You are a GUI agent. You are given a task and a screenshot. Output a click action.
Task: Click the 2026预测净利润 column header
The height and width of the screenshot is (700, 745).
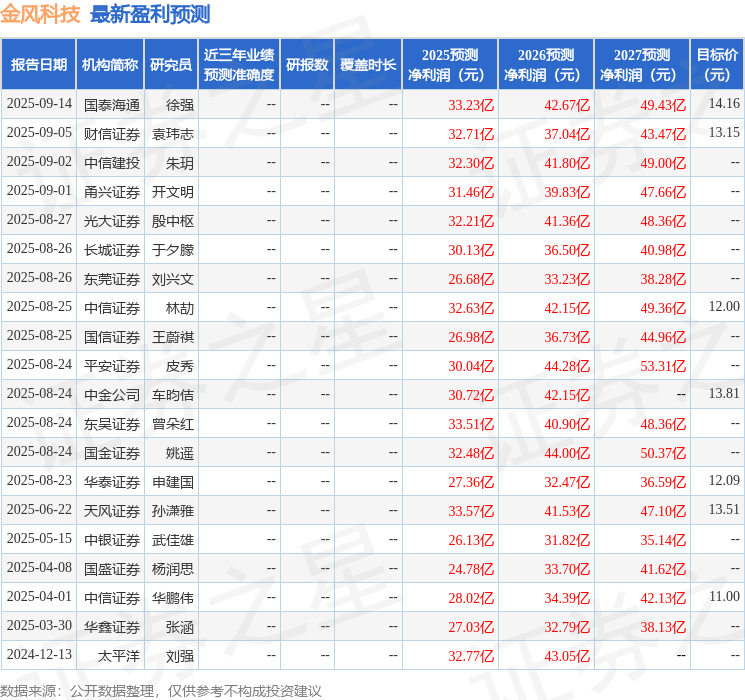(546, 65)
